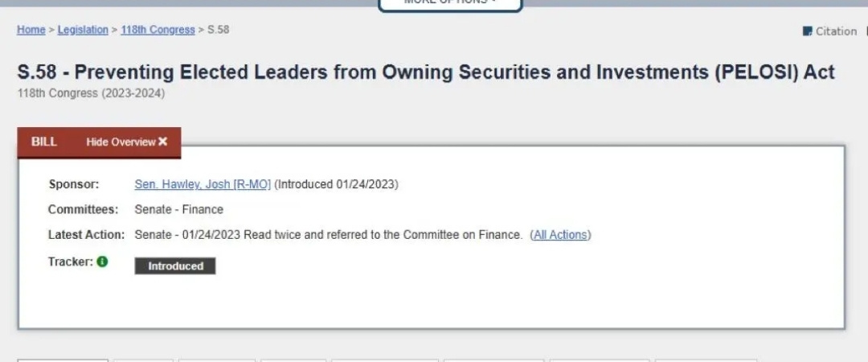Click the Latest Action description text
The width and height of the screenshot is (868, 362).
[x=328, y=235]
